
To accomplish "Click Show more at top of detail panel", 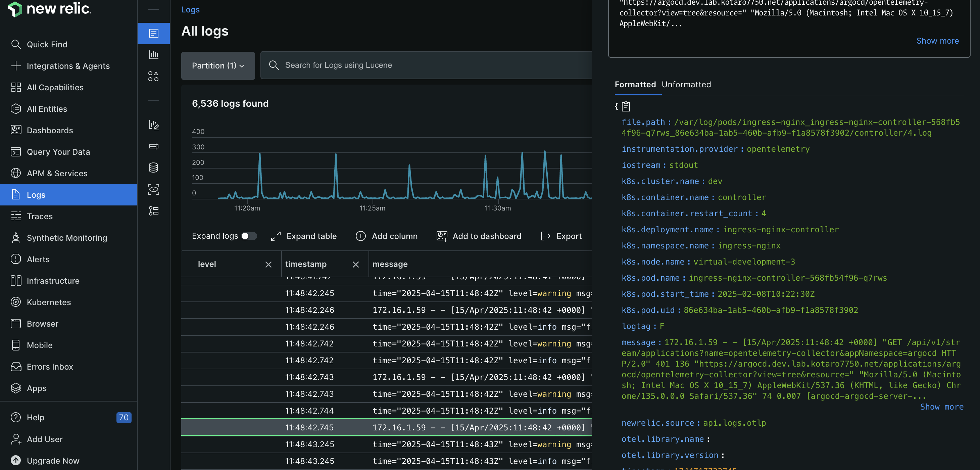I will [937, 41].
